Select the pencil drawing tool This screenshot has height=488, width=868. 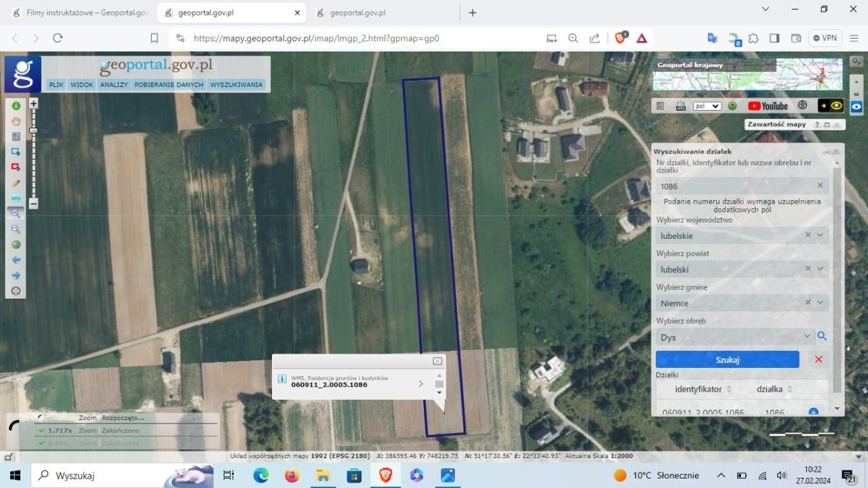pos(16,183)
